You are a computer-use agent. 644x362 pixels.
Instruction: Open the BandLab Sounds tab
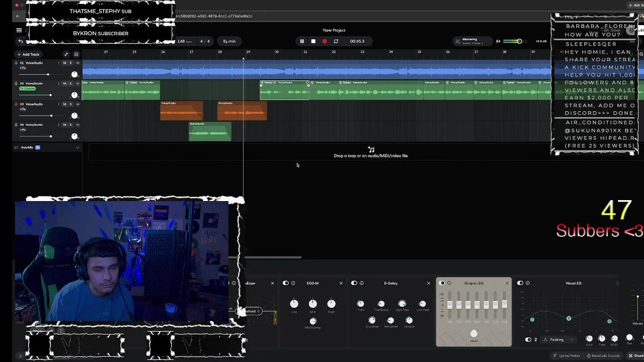coord(603,355)
